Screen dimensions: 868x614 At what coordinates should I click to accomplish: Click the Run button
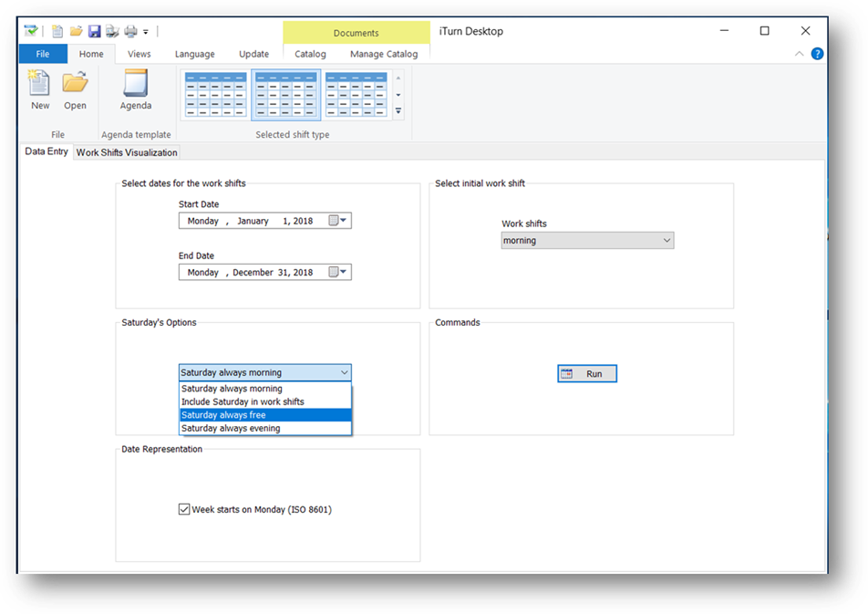pos(587,373)
